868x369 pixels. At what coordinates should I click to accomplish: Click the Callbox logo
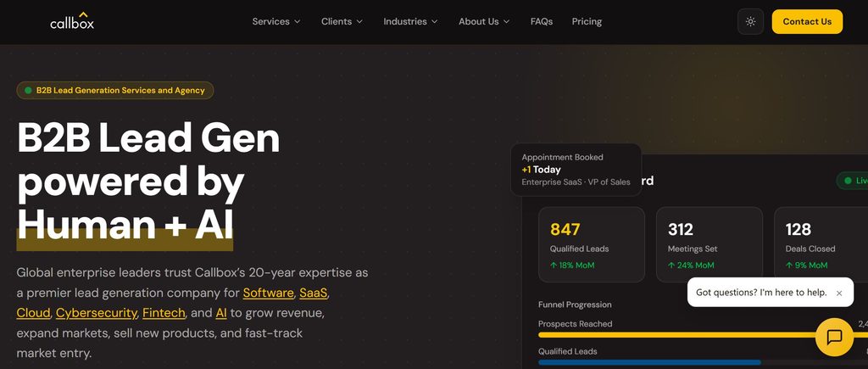72,21
